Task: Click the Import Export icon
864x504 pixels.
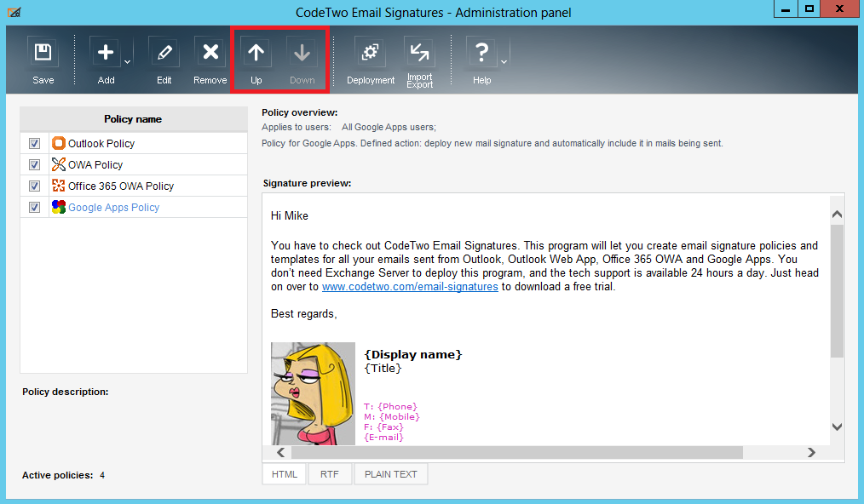Action: click(x=419, y=53)
